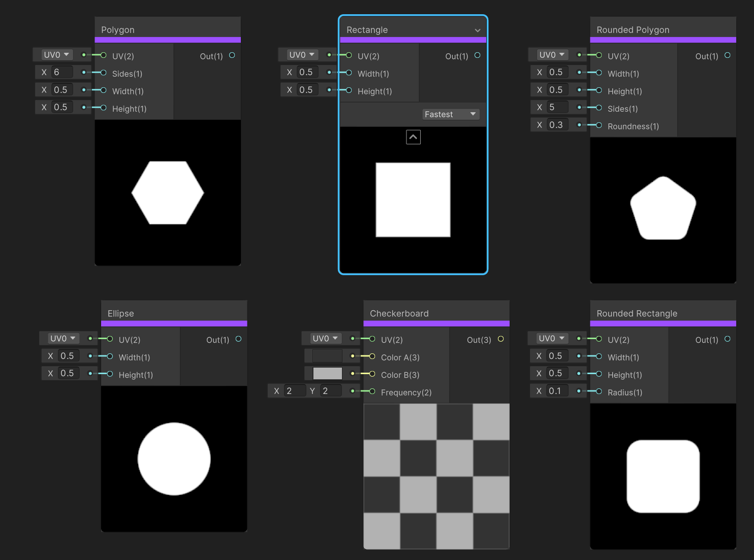Screen dimensions: 754x560
Task: Click the Height input port on Ellipse node
Action: tap(109, 375)
